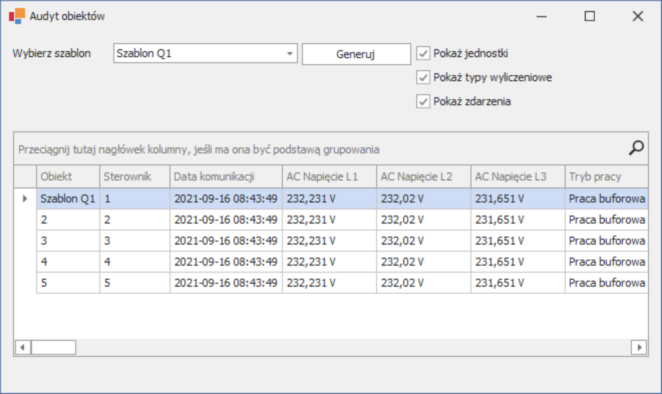Toggle Pokaż jednostki checkbox
662x394 pixels.
(423, 53)
